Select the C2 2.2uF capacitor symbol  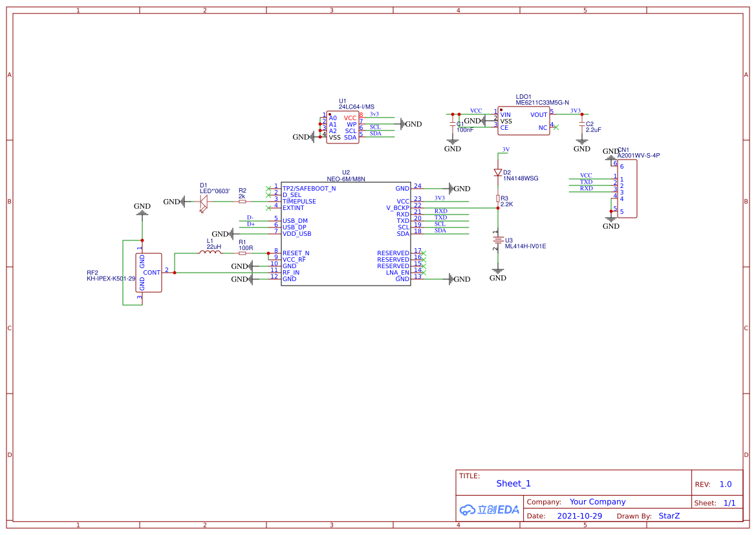(582, 124)
